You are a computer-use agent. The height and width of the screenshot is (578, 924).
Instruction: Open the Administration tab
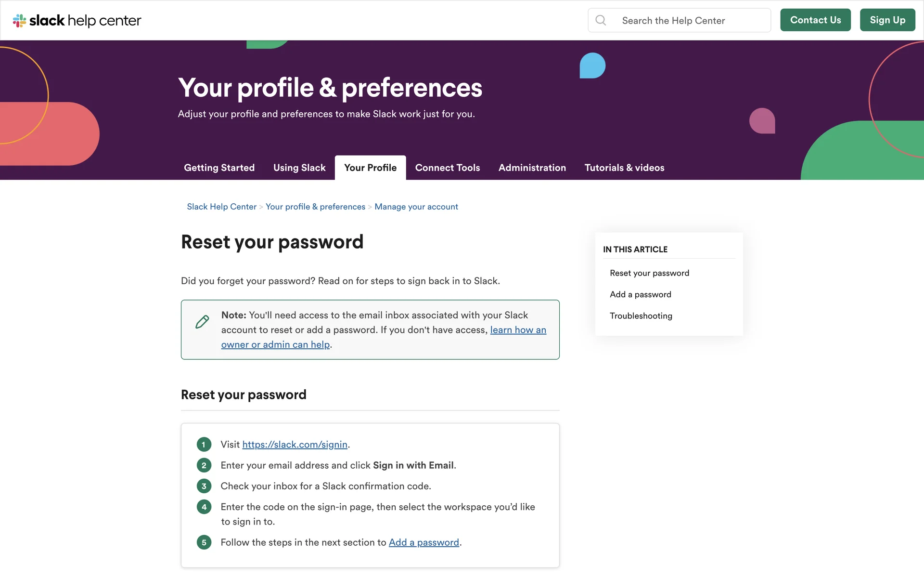tap(532, 168)
